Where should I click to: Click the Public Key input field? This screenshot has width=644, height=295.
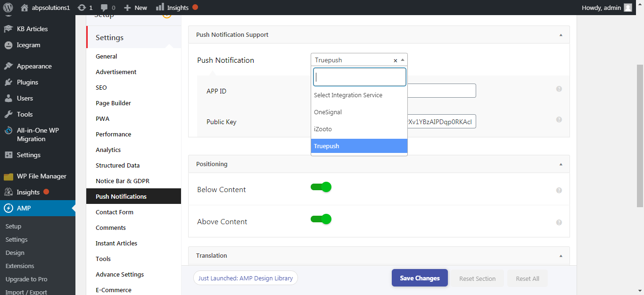pyautogui.click(x=441, y=121)
